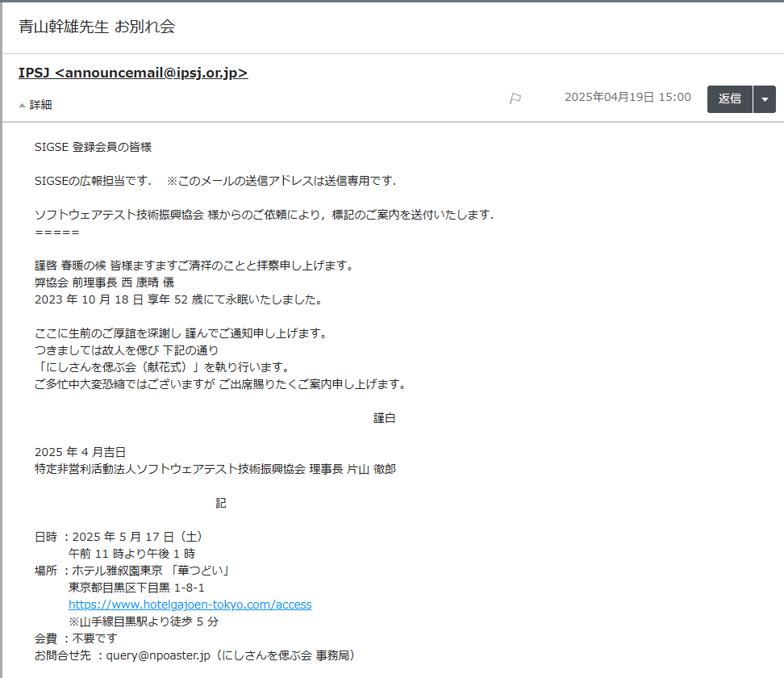Click the 返信 reply button
The image size is (784, 678).
click(x=729, y=99)
